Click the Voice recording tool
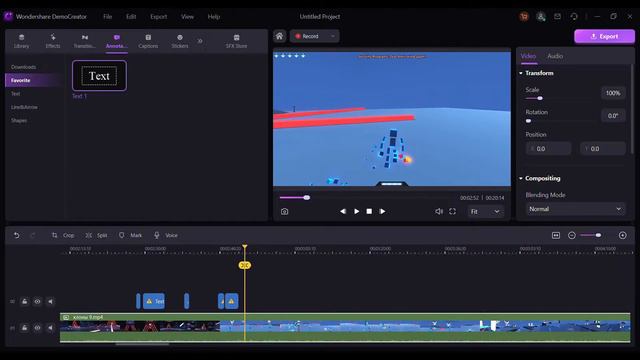Image resolution: width=640 pixels, height=360 pixels. 166,235
